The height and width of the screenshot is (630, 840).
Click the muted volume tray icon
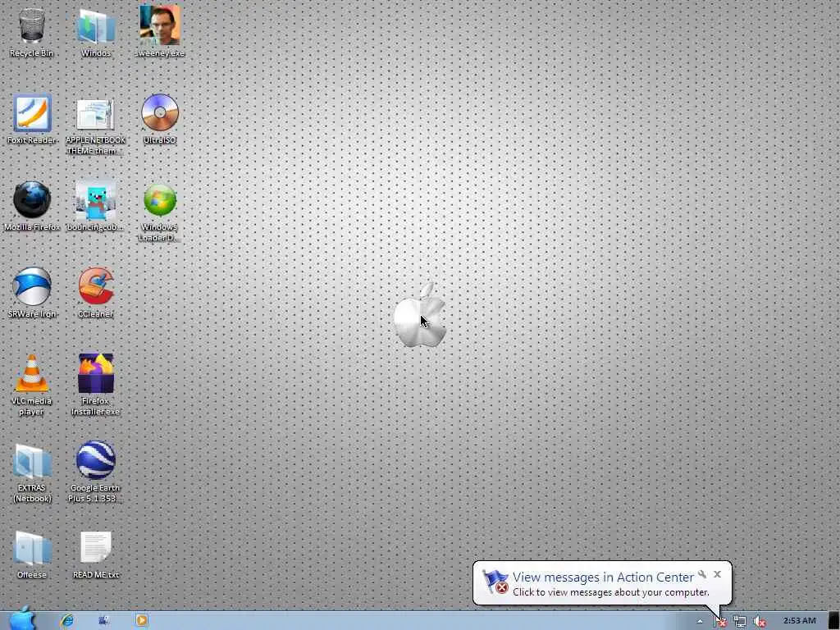click(x=759, y=621)
